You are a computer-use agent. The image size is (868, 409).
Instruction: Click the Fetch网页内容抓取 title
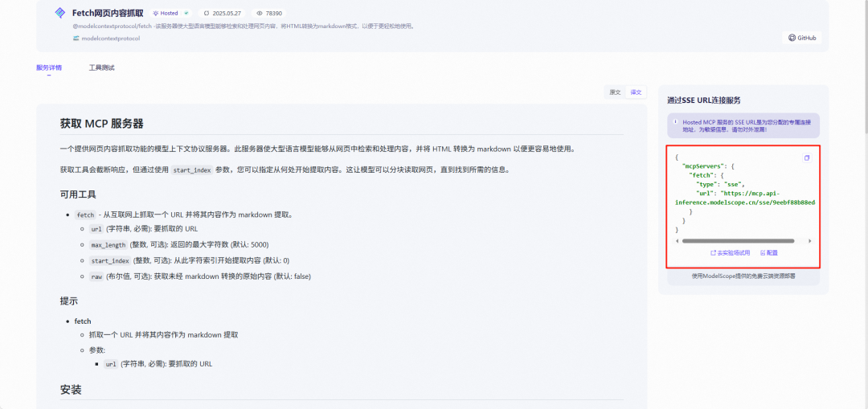coord(108,13)
